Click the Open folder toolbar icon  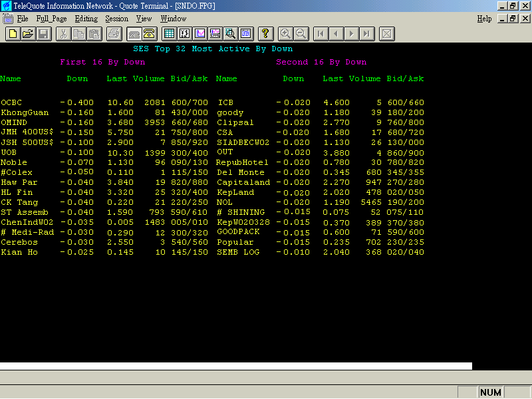(28, 34)
